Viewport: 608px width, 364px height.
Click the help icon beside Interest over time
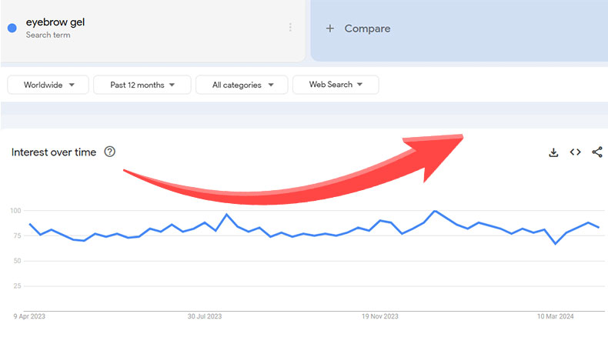109,152
